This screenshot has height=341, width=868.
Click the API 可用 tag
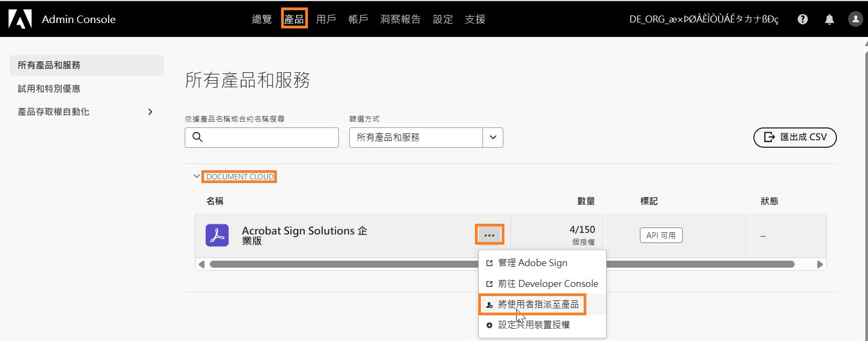(x=661, y=235)
